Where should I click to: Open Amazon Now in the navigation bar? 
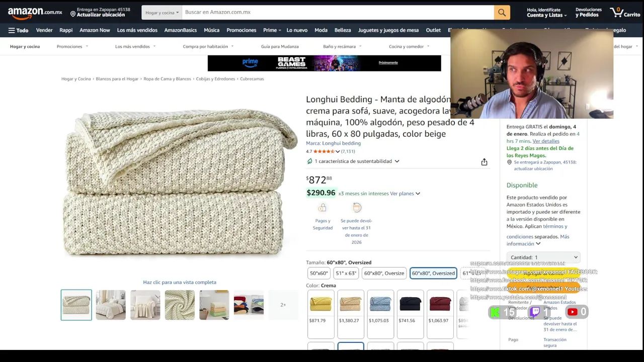(95, 30)
